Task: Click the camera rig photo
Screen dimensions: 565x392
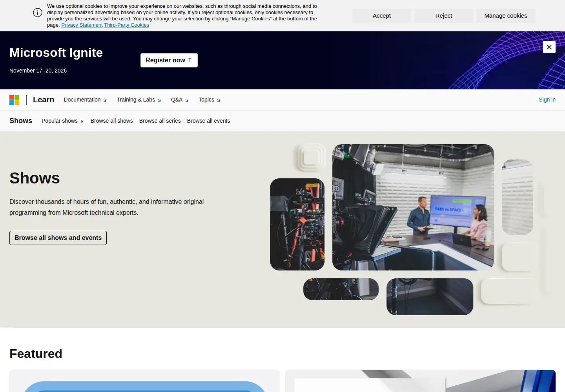Action: tap(297, 224)
